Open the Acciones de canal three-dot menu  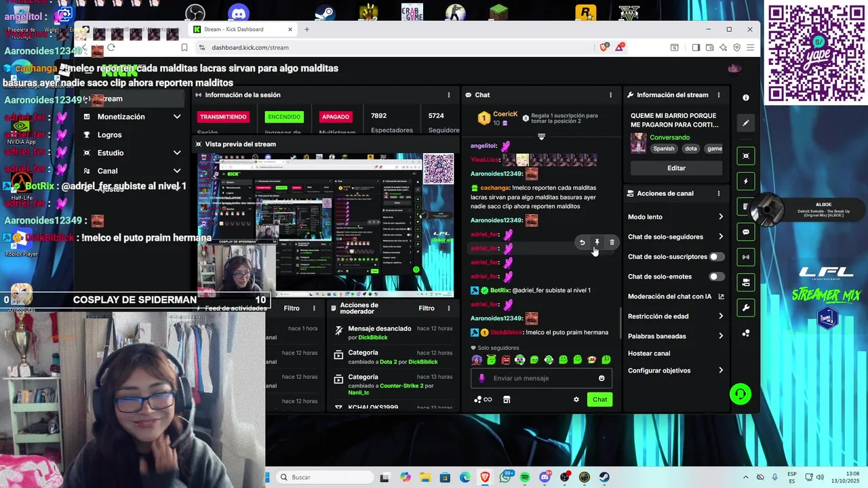click(719, 193)
